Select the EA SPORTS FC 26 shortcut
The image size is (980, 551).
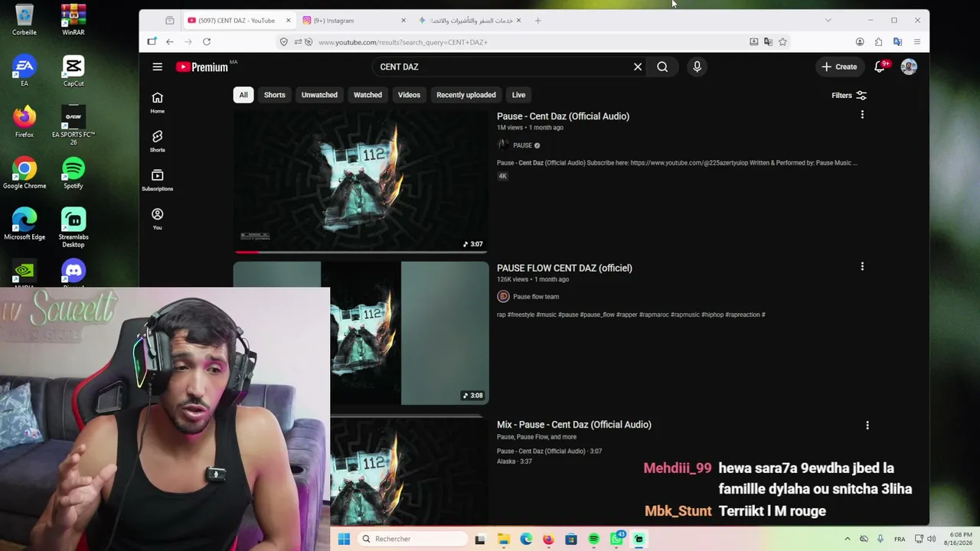[73, 125]
